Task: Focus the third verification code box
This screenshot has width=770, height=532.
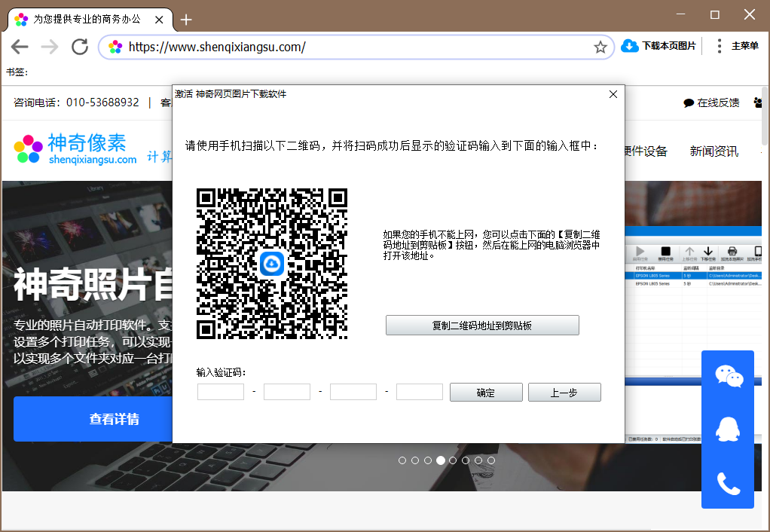Action: click(353, 392)
